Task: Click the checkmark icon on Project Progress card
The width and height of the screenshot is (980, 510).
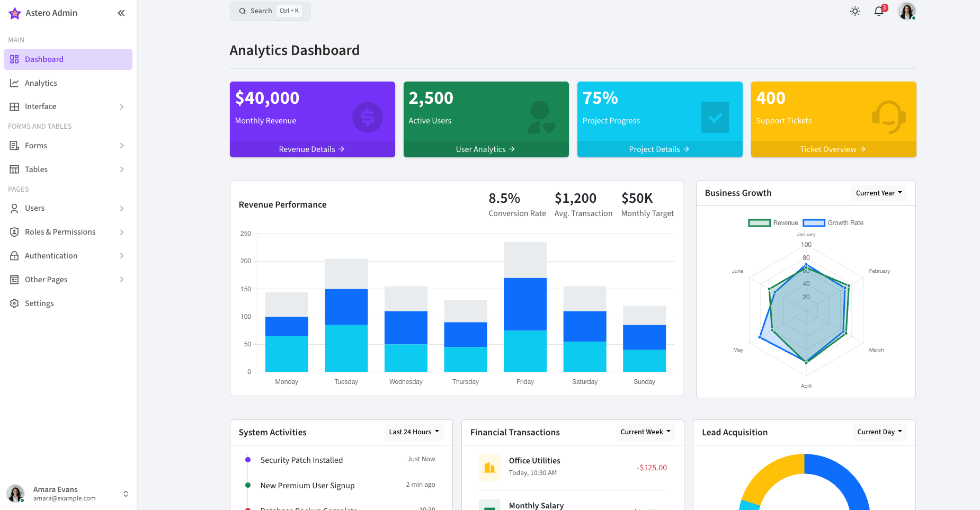Action: click(x=715, y=117)
